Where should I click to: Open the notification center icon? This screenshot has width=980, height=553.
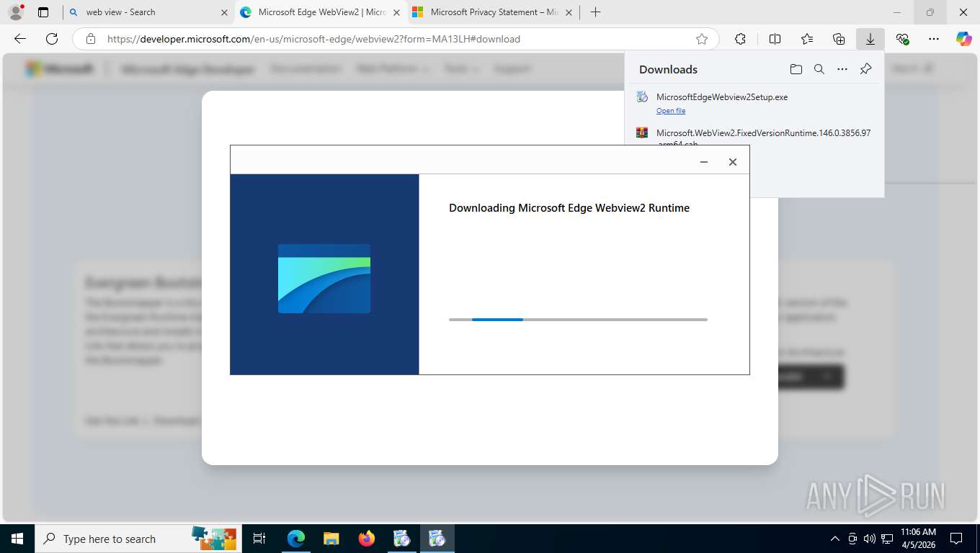click(956, 539)
